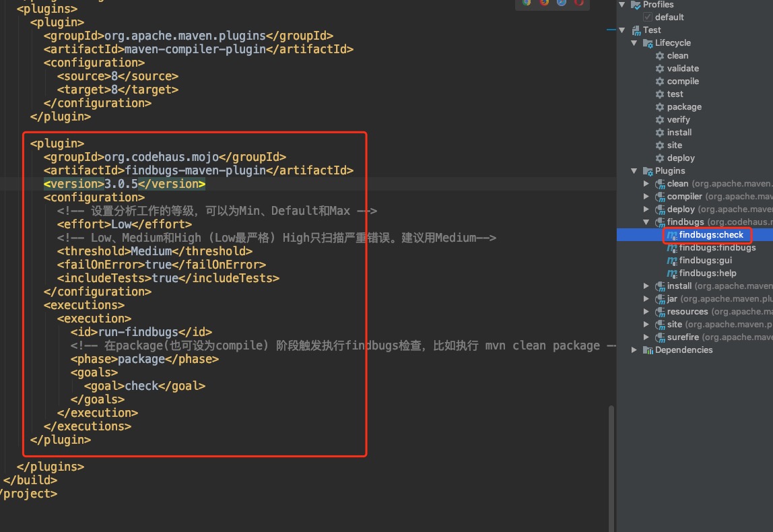Select the findbugs:help goal
Viewport: 773px width, 532px height.
(708, 273)
